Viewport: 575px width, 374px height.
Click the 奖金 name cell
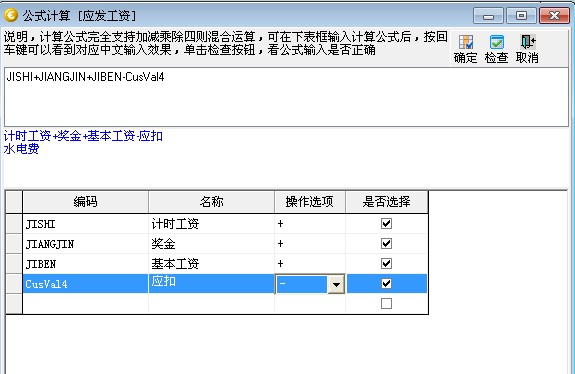pyautogui.click(x=212, y=244)
